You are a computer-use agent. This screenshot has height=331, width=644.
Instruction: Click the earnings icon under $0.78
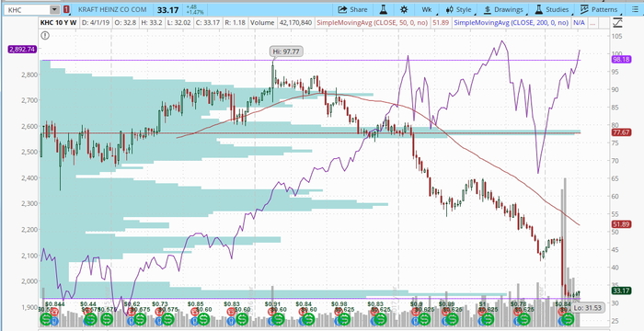517,312
